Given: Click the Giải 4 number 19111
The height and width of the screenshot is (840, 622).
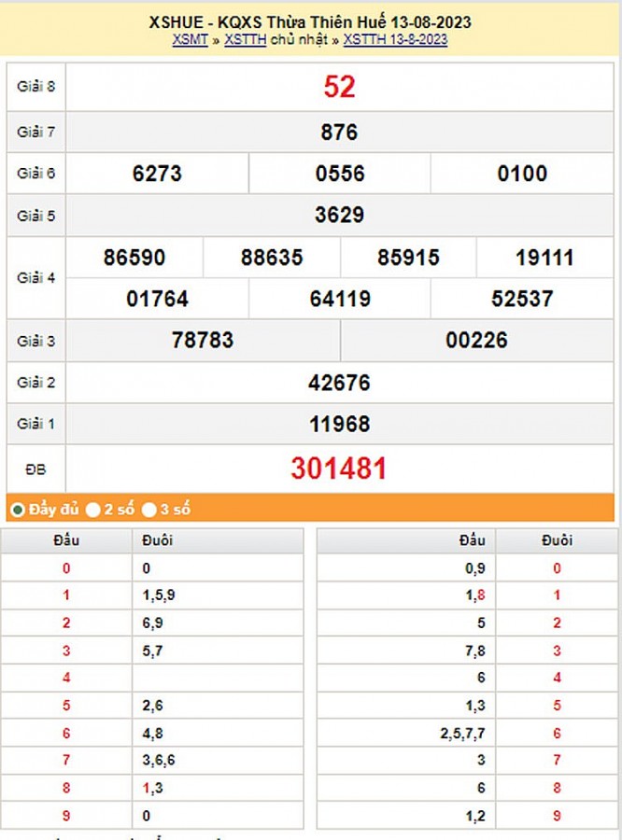Looking at the screenshot, I should [544, 258].
